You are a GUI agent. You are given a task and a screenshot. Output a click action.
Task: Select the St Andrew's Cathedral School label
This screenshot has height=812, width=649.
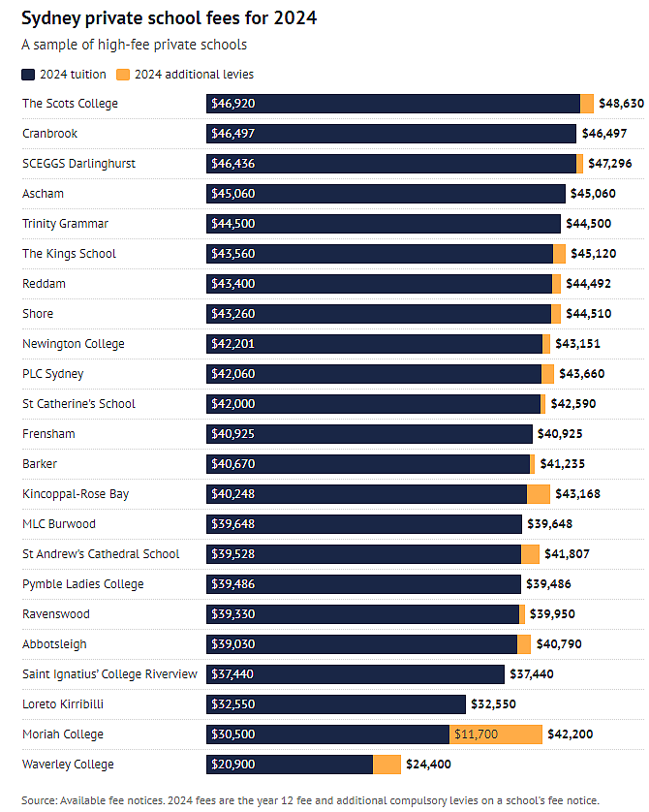click(x=101, y=554)
